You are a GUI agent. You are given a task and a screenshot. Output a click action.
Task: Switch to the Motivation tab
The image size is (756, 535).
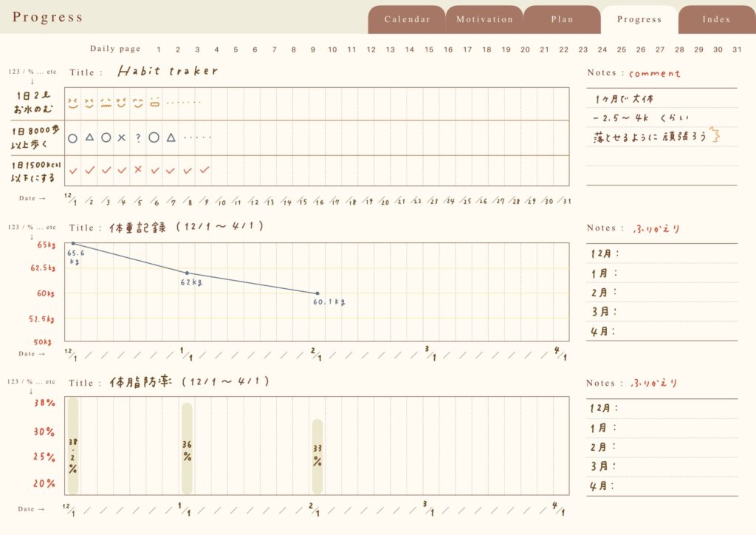pyautogui.click(x=484, y=20)
